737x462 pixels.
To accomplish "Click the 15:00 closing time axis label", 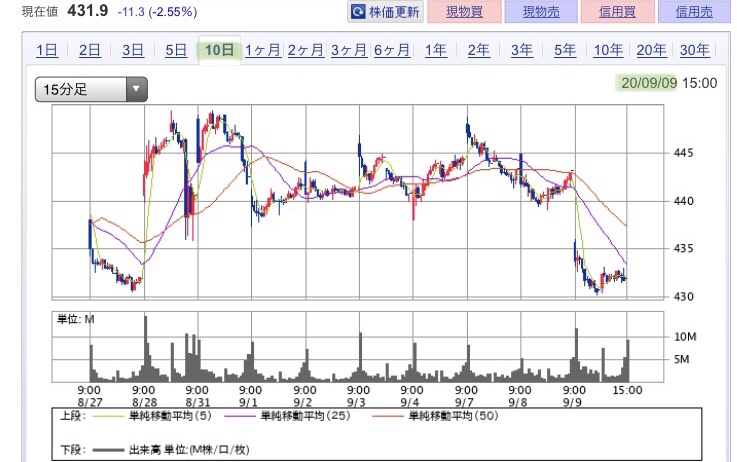I will [627, 390].
